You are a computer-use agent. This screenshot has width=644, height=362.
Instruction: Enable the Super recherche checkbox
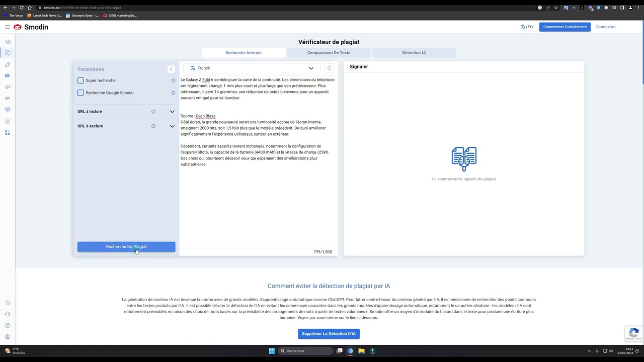[x=80, y=80]
